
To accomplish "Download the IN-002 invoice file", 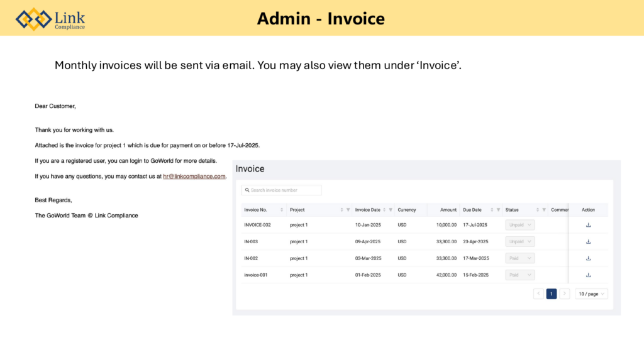I will [x=588, y=258].
